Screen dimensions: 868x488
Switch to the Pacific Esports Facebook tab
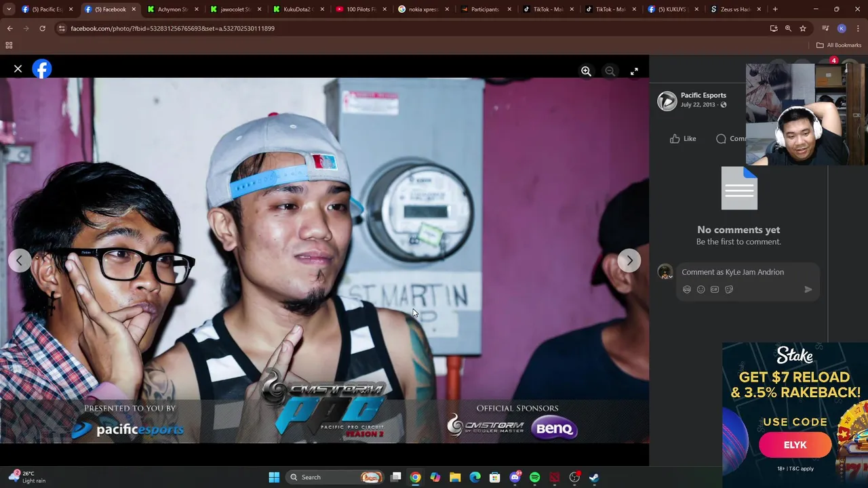[46, 9]
